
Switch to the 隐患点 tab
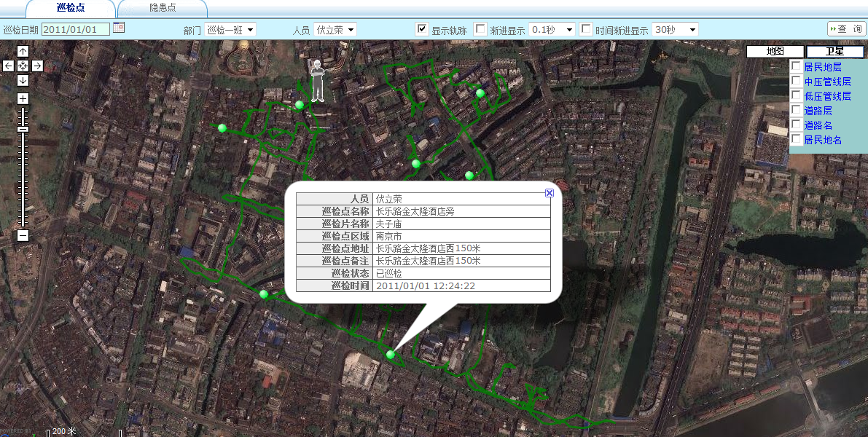pyautogui.click(x=163, y=8)
